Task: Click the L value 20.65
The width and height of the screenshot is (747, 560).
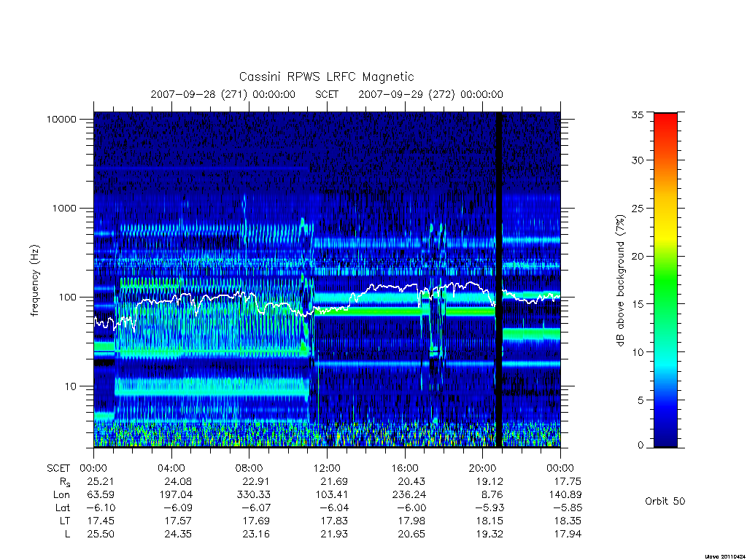Action: click(x=411, y=534)
